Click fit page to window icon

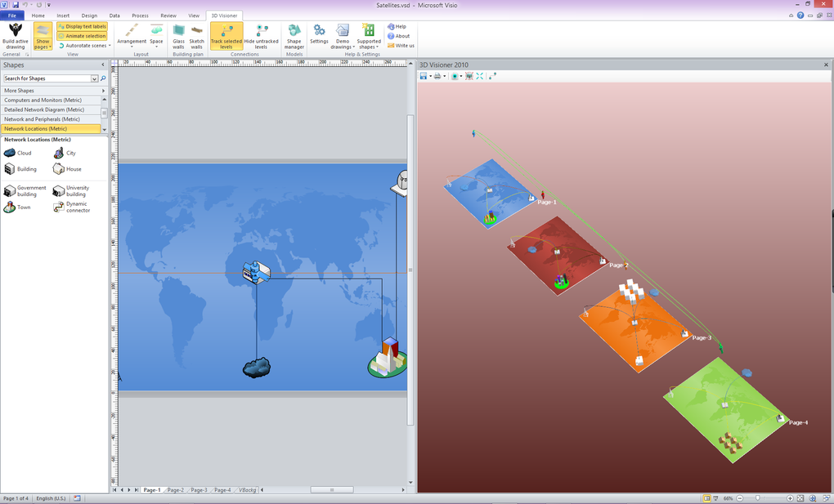pyautogui.click(x=800, y=498)
